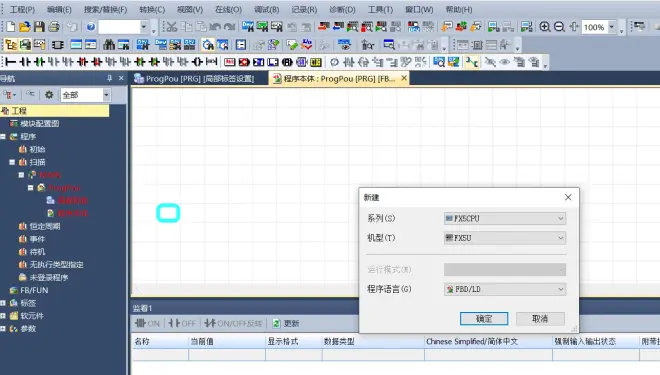Click the OFF button in watch panel
The height and width of the screenshot is (375, 660).
(182, 323)
